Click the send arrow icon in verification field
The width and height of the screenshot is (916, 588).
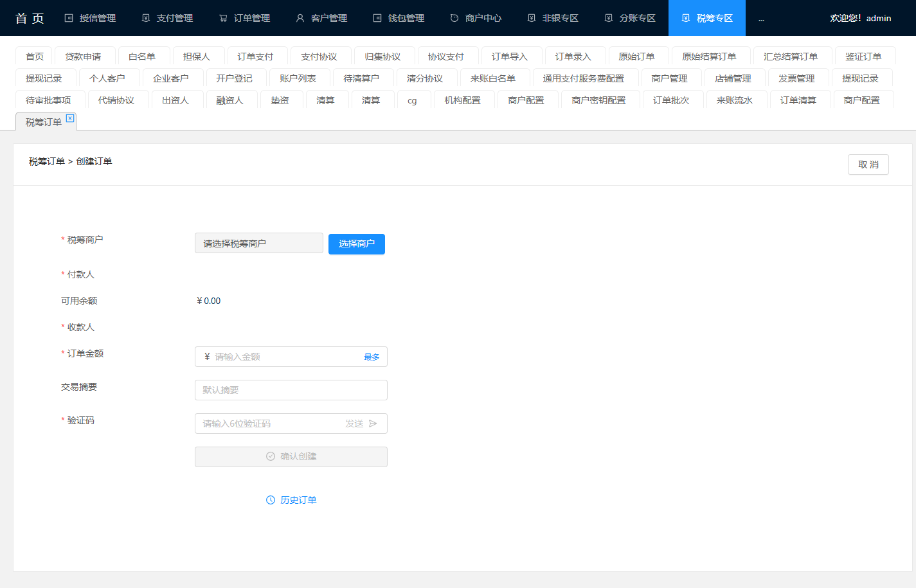click(373, 423)
